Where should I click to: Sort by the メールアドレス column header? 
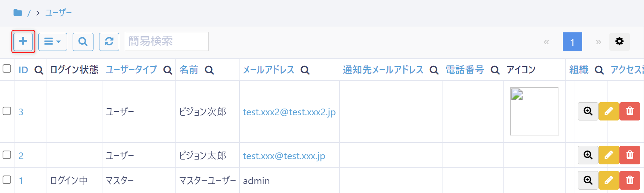(269, 70)
